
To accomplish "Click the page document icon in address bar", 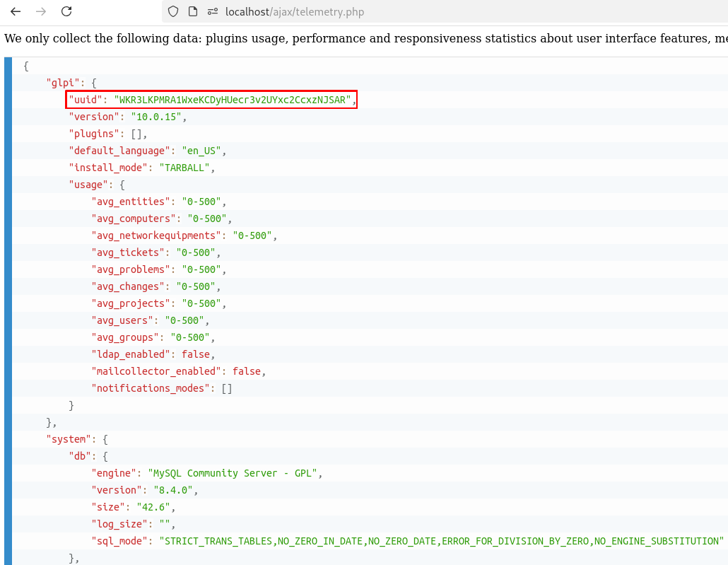I will 192,11.
